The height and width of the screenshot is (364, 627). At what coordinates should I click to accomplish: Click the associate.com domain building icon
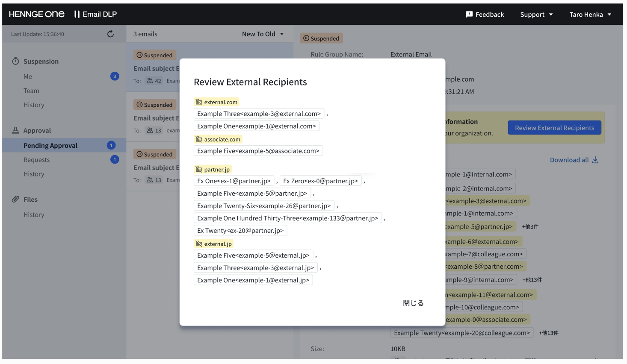199,139
